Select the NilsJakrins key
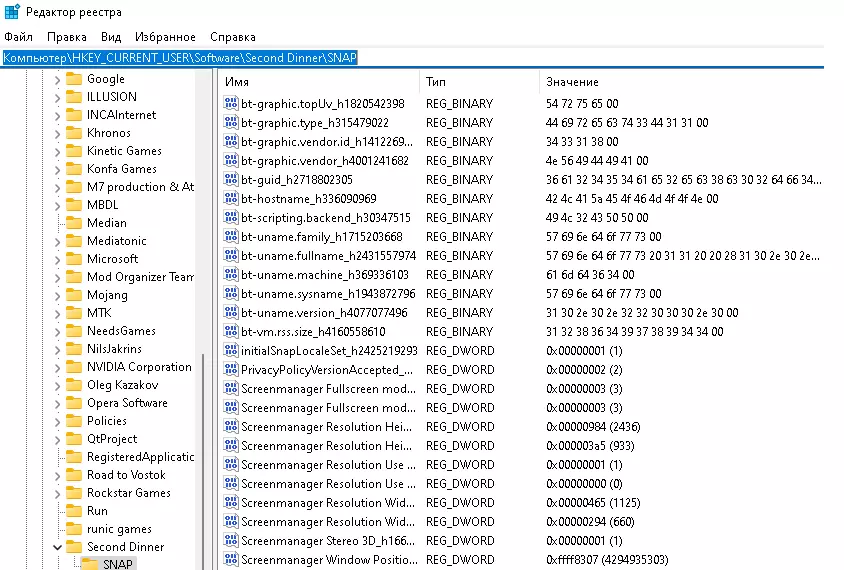 (114, 349)
